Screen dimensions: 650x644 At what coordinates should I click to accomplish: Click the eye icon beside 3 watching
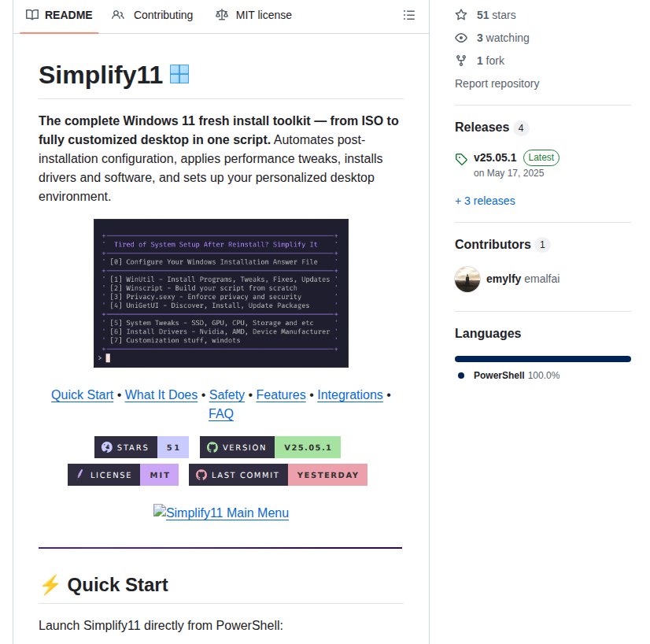[x=462, y=37]
